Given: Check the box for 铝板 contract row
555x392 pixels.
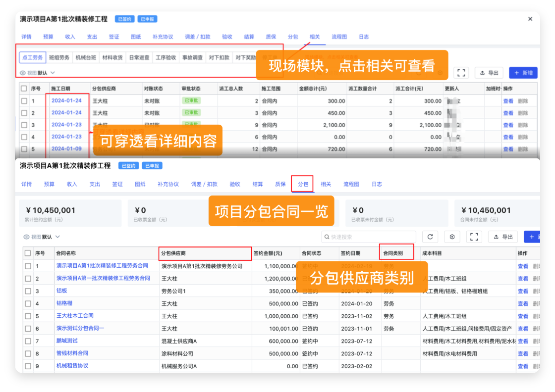Looking at the screenshot, I should coord(28,291).
